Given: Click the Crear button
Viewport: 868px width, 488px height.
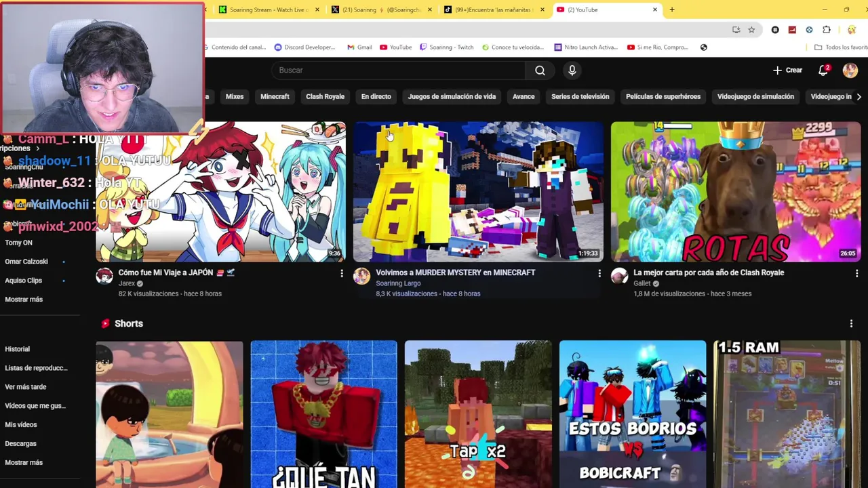Looking at the screenshot, I should (x=787, y=70).
